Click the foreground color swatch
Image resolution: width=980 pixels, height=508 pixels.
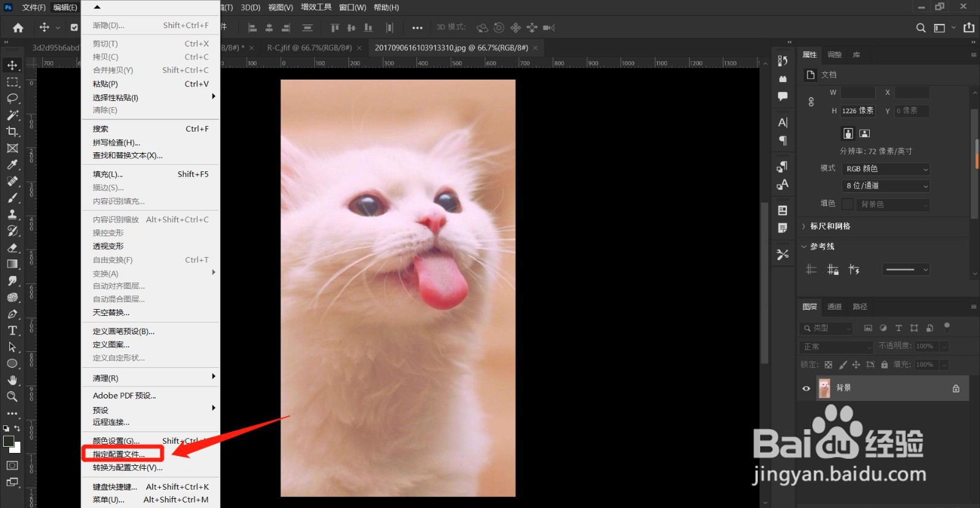pyautogui.click(x=8, y=441)
